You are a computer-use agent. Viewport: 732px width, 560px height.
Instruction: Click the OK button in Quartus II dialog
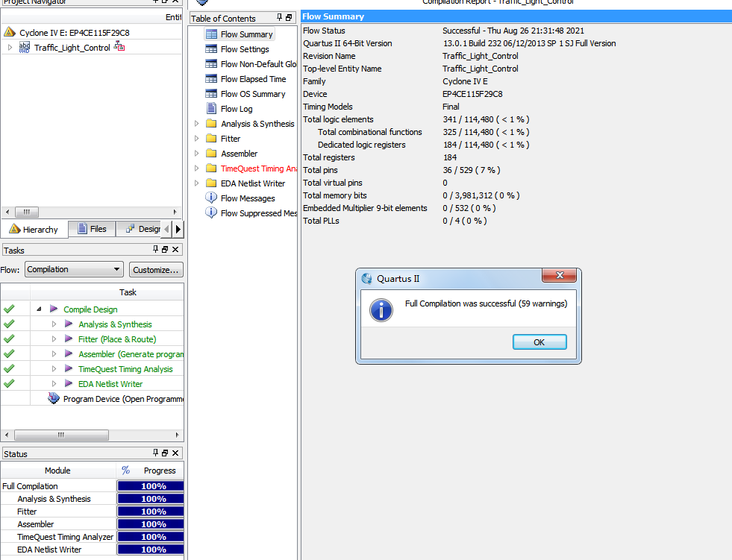point(539,342)
